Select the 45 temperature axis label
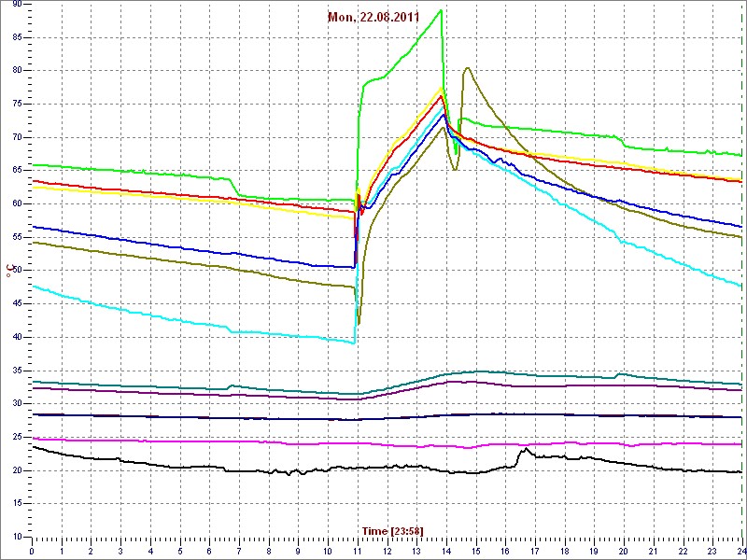The height and width of the screenshot is (560, 747). pos(17,304)
